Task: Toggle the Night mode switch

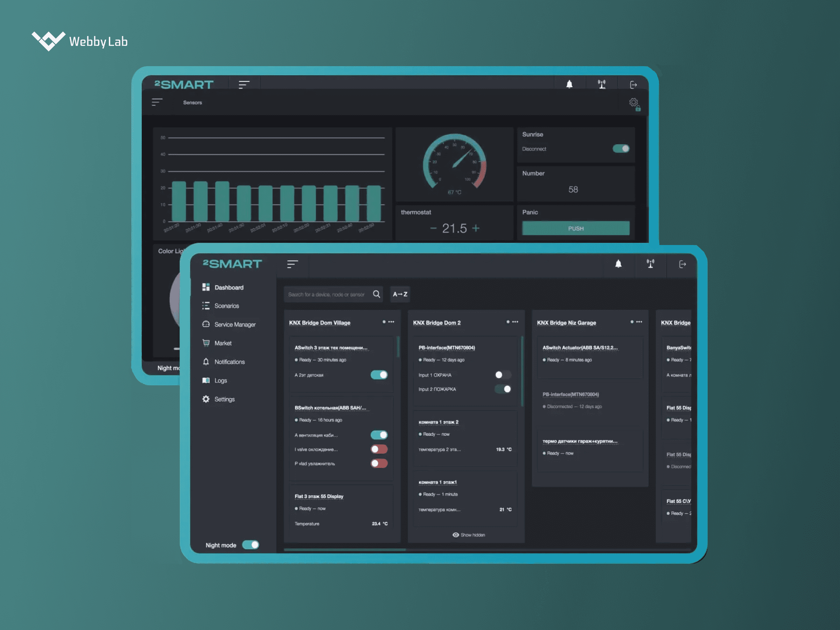Action: (x=253, y=544)
